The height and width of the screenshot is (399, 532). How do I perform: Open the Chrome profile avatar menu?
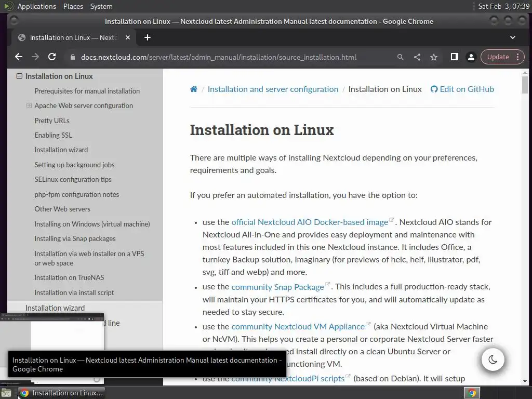point(471,57)
